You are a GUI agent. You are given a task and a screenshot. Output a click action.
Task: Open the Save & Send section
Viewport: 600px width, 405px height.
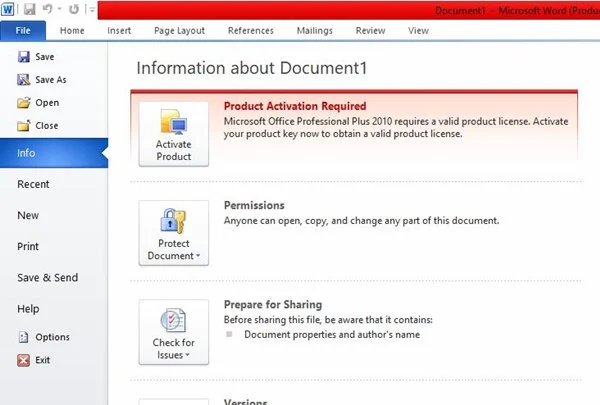(x=47, y=278)
